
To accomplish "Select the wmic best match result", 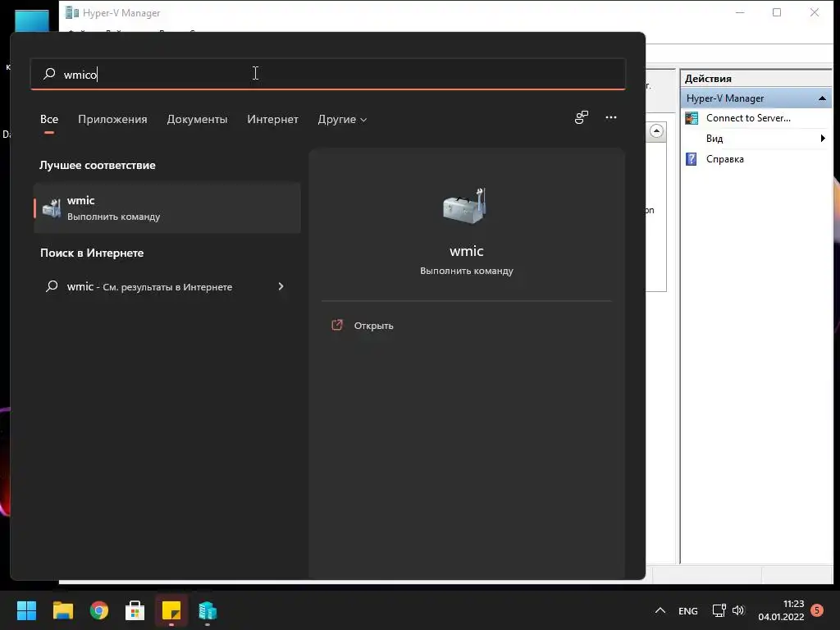I will [x=167, y=208].
